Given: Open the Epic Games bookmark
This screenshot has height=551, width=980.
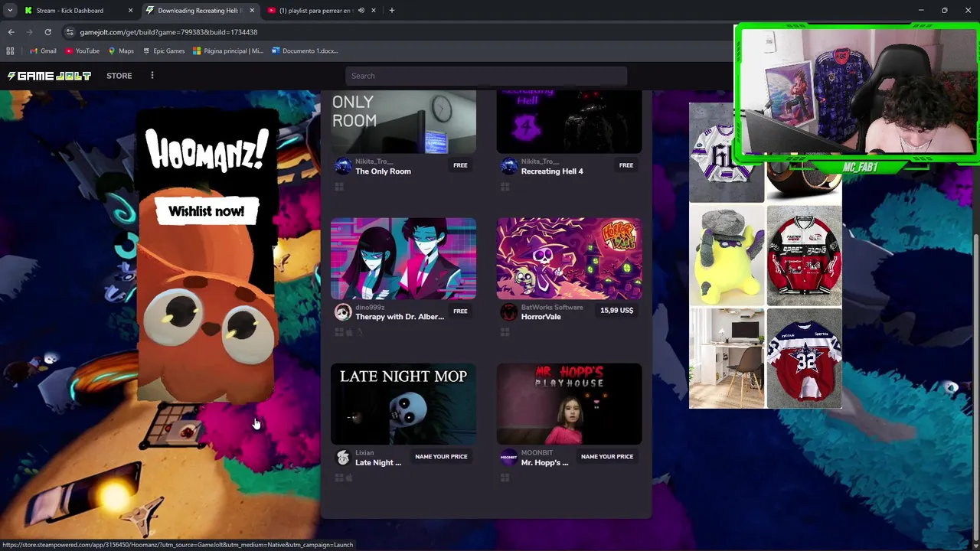Looking at the screenshot, I should [x=163, y=51].
